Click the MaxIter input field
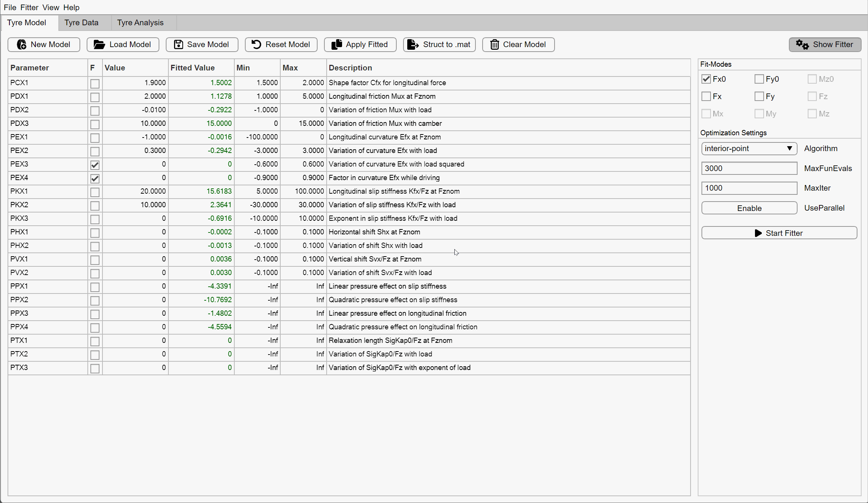The width and height of the screenshot is (868, 503). coord(749,188)
